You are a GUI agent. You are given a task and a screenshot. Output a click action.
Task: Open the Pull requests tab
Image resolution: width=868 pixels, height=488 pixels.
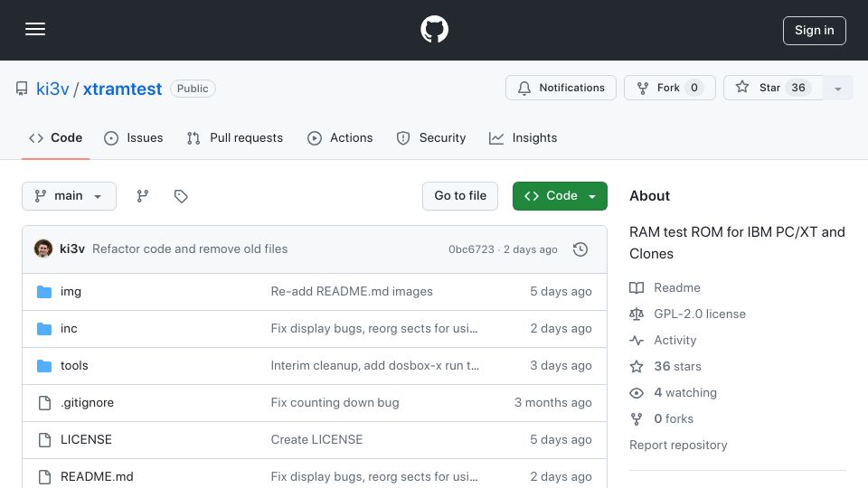click(x=235, y=137)
